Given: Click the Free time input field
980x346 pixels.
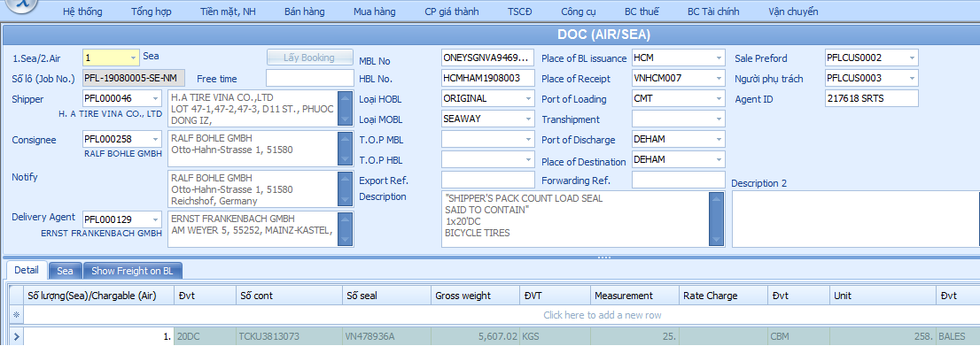Looking at the screenshot, I should pos(310,78).
